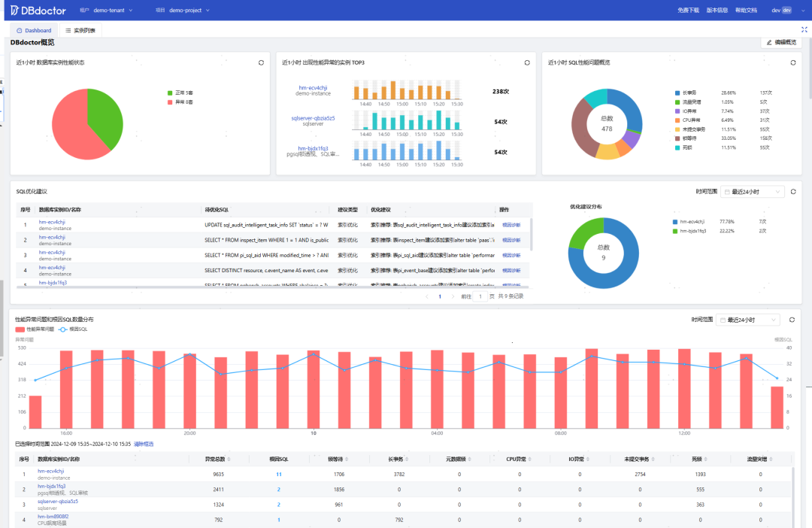
Task: Toggle 长事务 legend entry in donut chart
Action: (x=686, y=93)
